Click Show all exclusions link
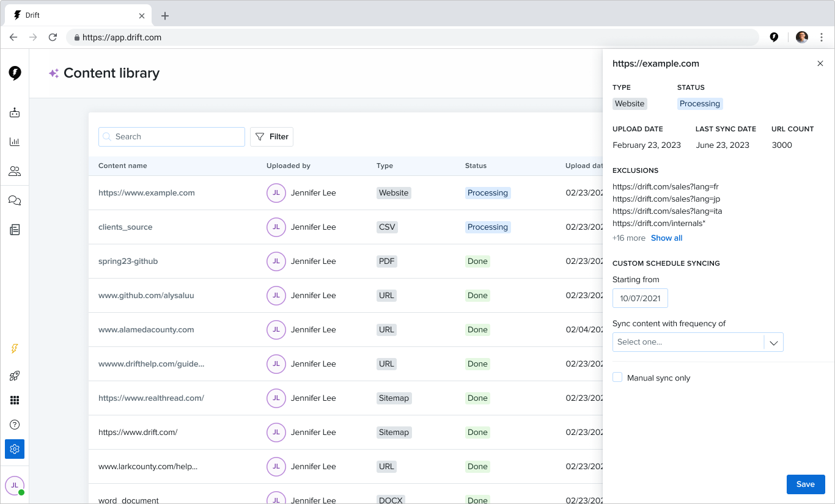The width and height of the screenshot is (835, 504). click(x=666, y=238)
